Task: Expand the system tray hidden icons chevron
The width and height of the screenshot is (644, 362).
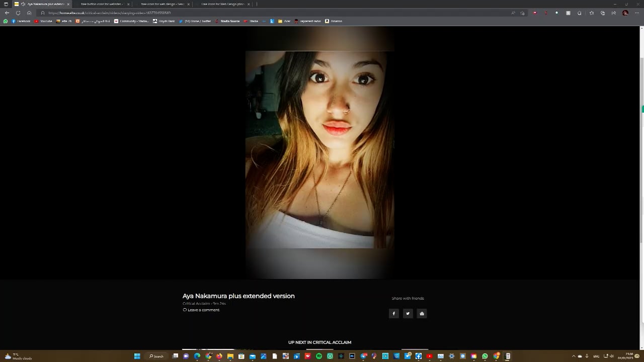Action: tap(573, 356)
